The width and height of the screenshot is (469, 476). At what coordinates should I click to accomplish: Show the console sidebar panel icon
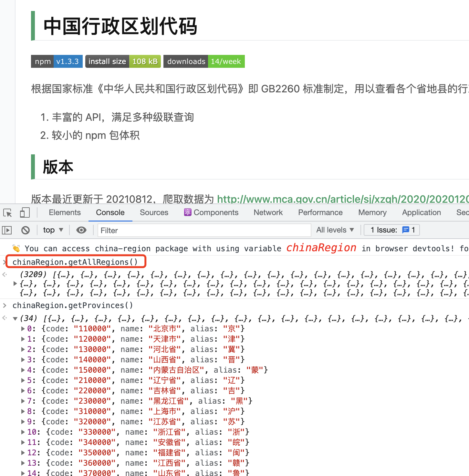[x=7, y=230]
